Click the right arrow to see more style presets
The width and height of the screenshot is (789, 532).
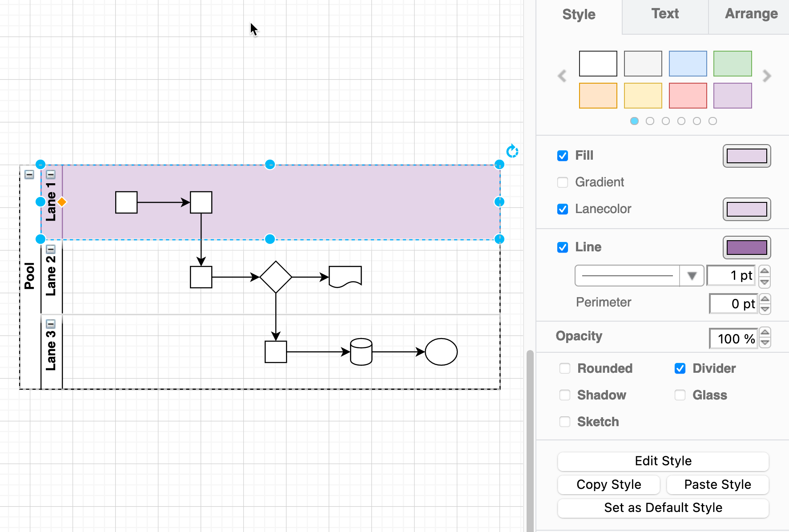[x=766, y=76]
